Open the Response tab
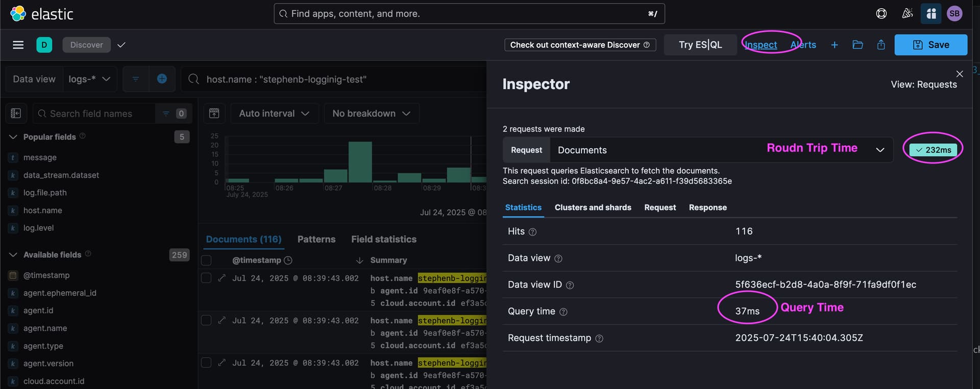The width and height of the screenshot is (980, 389). pyautogui.click(x=708, y=208)
